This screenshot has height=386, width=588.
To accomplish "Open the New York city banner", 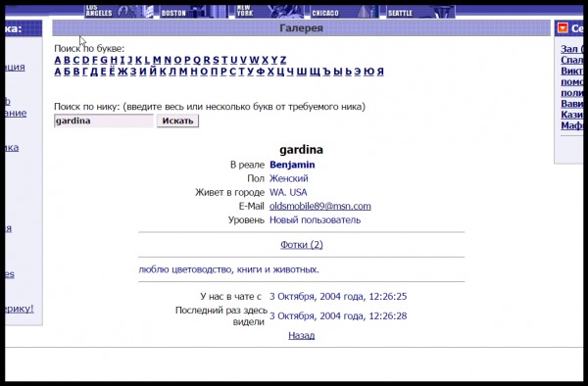I will tap(269, 12).
